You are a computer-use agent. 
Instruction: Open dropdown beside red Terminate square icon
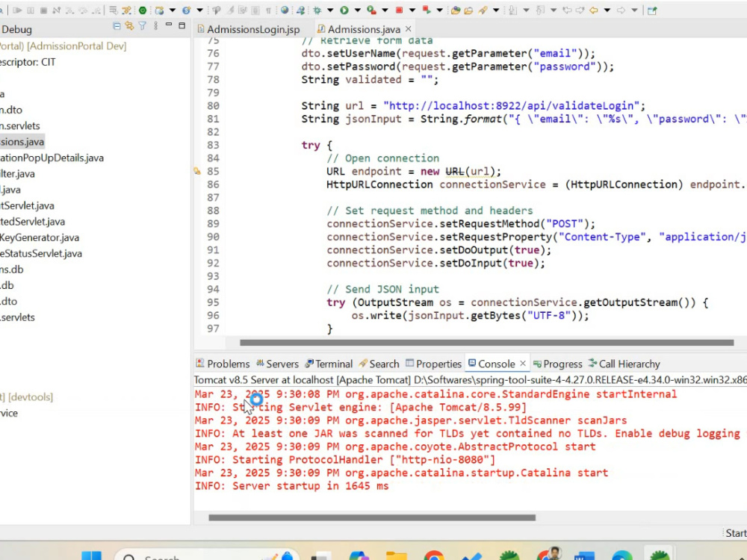click(x=412, y=10)
